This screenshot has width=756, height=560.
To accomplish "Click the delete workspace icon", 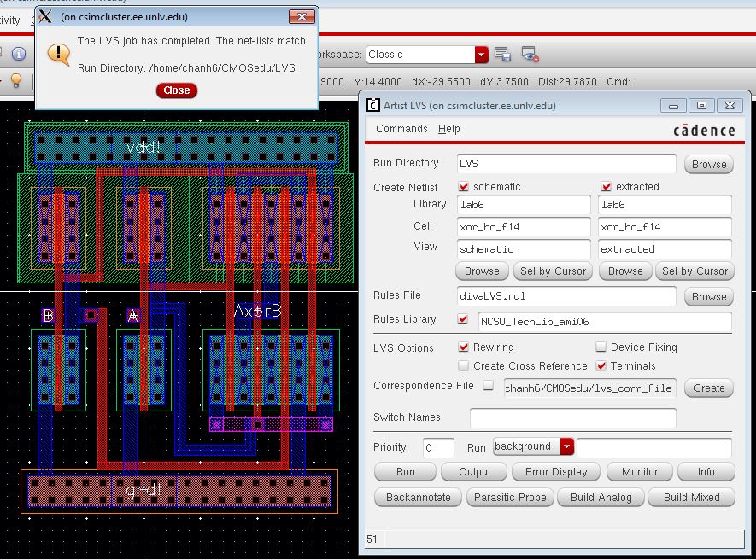I will point(530,55).
